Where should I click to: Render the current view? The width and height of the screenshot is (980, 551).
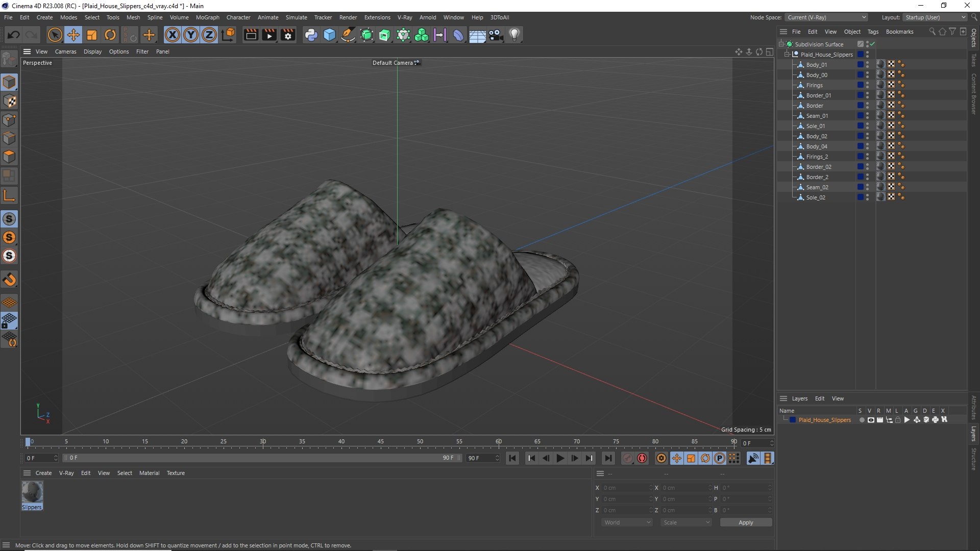tap(251, 35)
